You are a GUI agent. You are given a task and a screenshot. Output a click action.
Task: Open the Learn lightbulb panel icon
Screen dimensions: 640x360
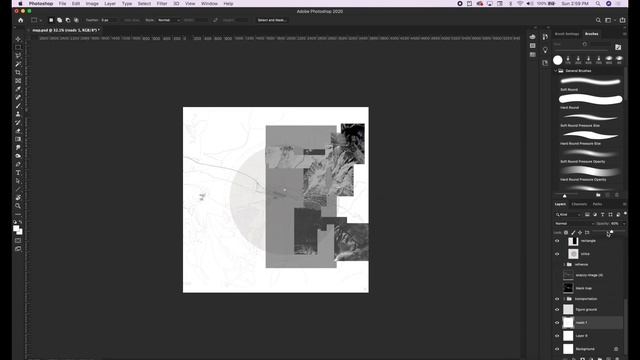click(x=545, y=50)
